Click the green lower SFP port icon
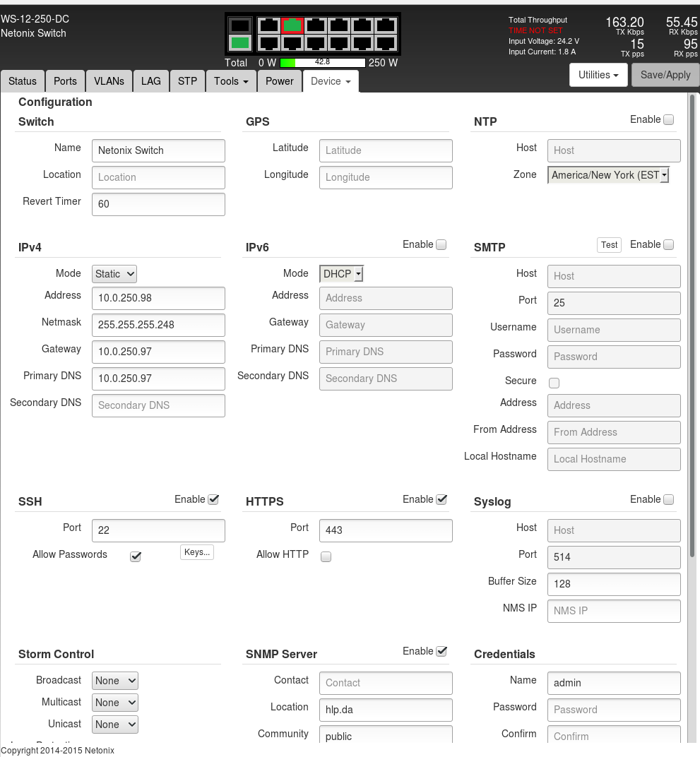The image size is (700, 757). 240,43
